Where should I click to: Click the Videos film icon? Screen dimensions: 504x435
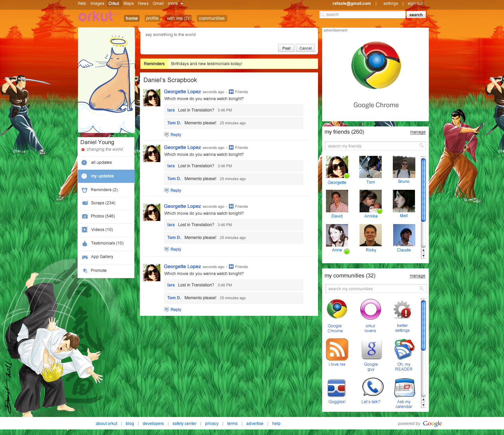[x=85, y=230]
